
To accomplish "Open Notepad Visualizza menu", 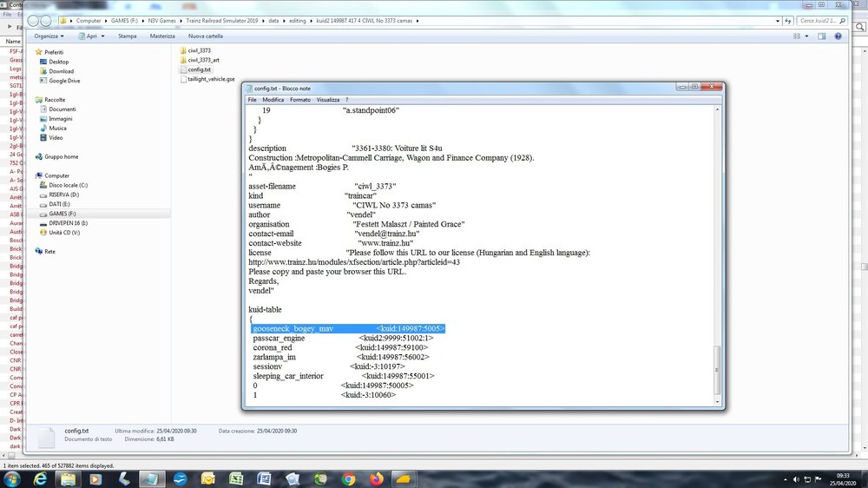I will tap(328, 100).
